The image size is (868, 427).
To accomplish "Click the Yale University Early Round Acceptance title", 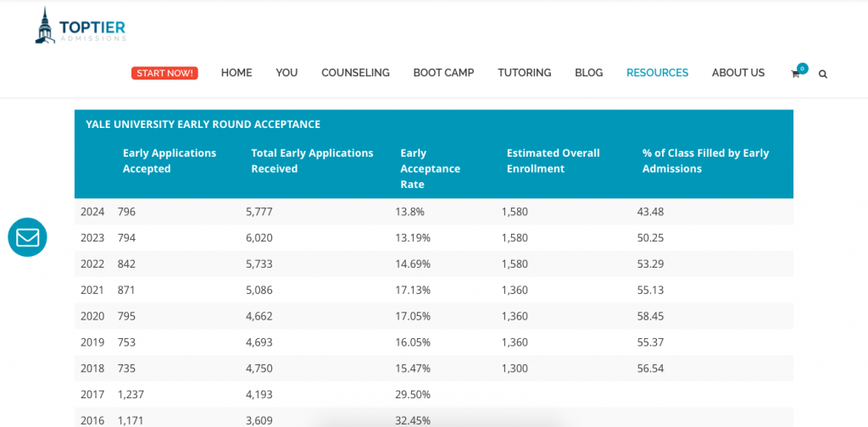I will click(x=203, y=125).
